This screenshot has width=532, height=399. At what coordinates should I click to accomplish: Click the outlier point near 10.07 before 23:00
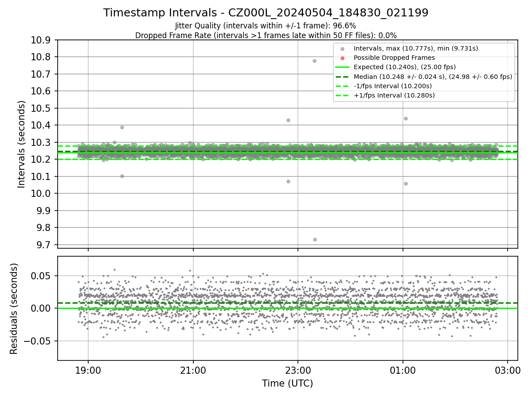point(288,181)
